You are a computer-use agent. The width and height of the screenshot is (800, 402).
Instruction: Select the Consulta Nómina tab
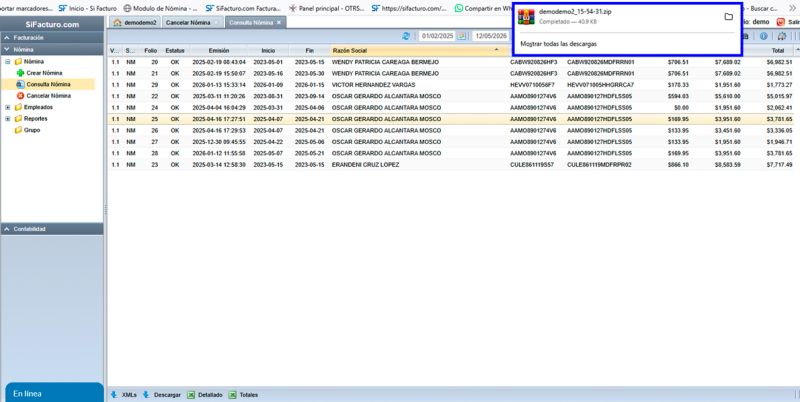[x=255, y=22]
